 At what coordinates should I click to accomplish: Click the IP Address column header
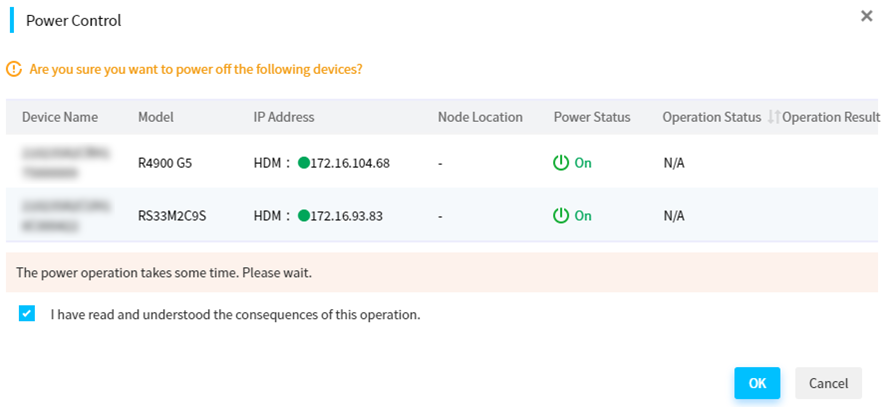[283, 117]
